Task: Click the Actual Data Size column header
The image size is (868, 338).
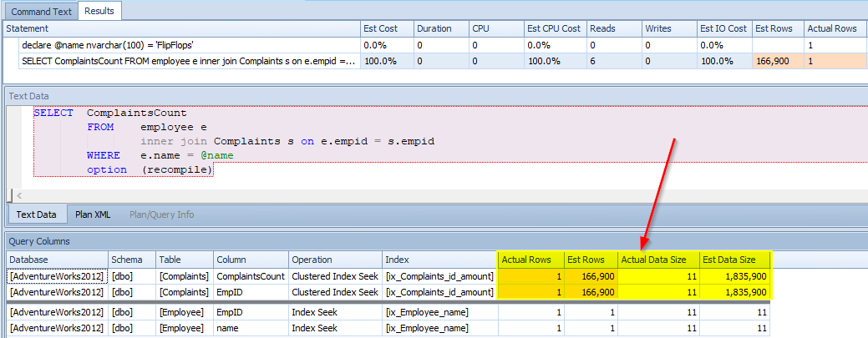Action: click(653, 260)
